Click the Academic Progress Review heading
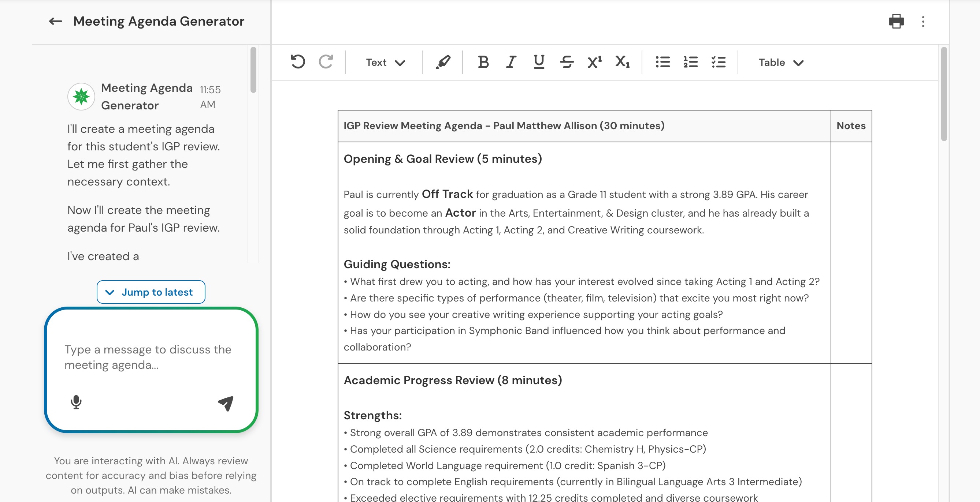 click(x=453, y=380)
